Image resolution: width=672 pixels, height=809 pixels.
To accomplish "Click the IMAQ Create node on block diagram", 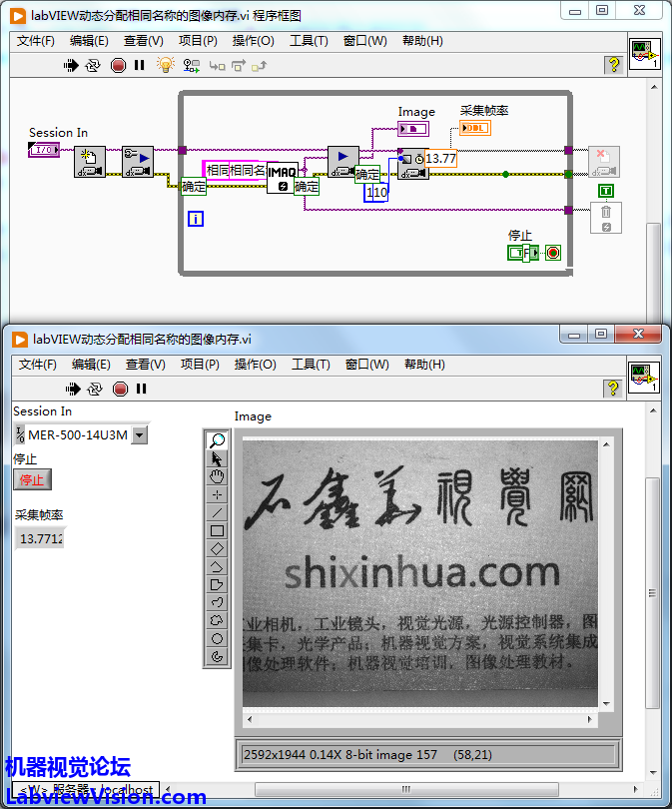I will pos(282,178).
